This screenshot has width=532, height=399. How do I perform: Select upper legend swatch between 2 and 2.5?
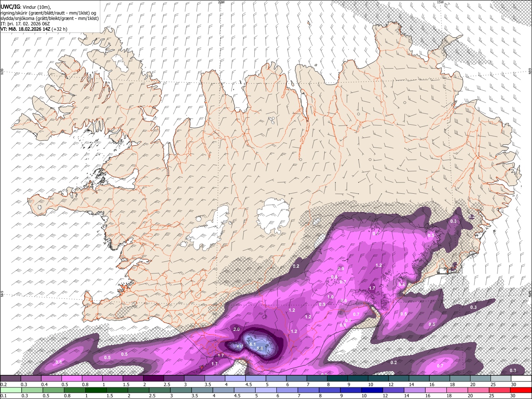153,379
